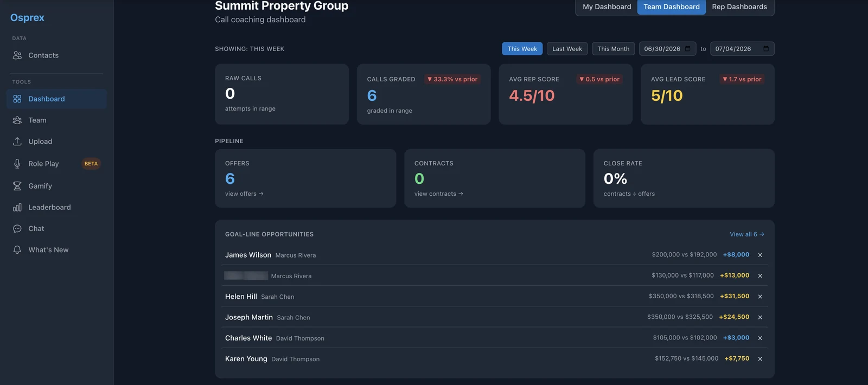The image size is (868, 385).
Task: Dismiss Karen Young opportunity row
Action: coord(760,359)
